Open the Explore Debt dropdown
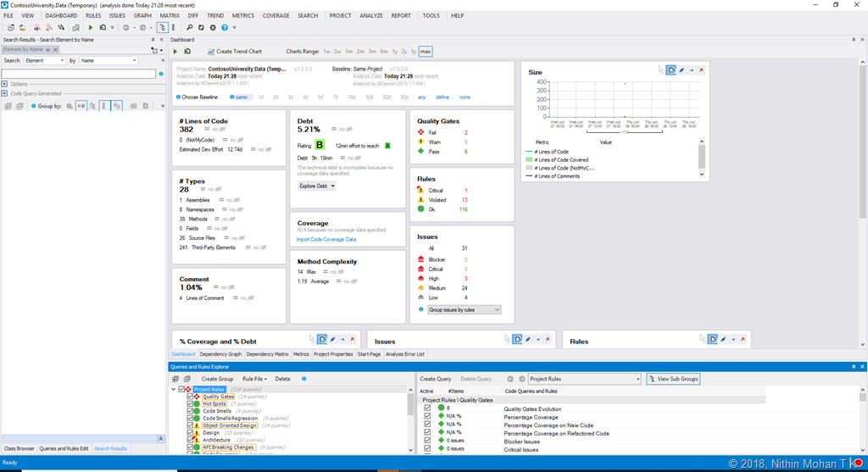 (x=317, y=186)
